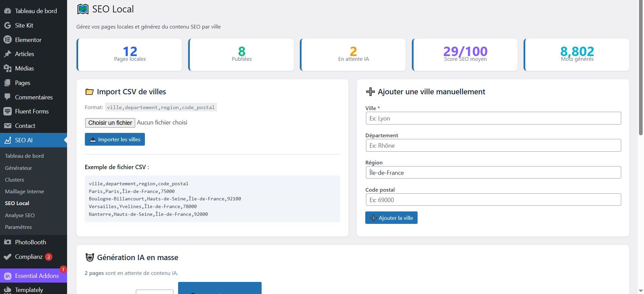The height and width of the screenshot is (294, 644).
Task: Click the Articles pushpin icon
Action: click(7, 54)
